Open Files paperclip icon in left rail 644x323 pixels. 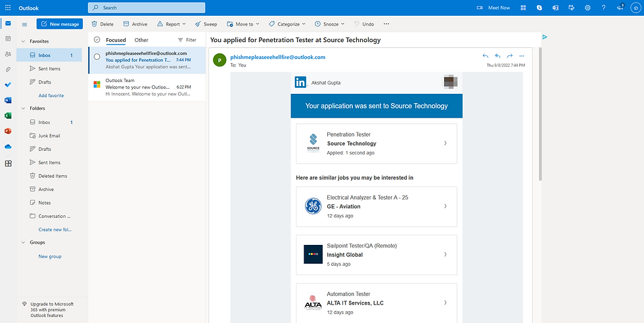[x=8, y=70]
